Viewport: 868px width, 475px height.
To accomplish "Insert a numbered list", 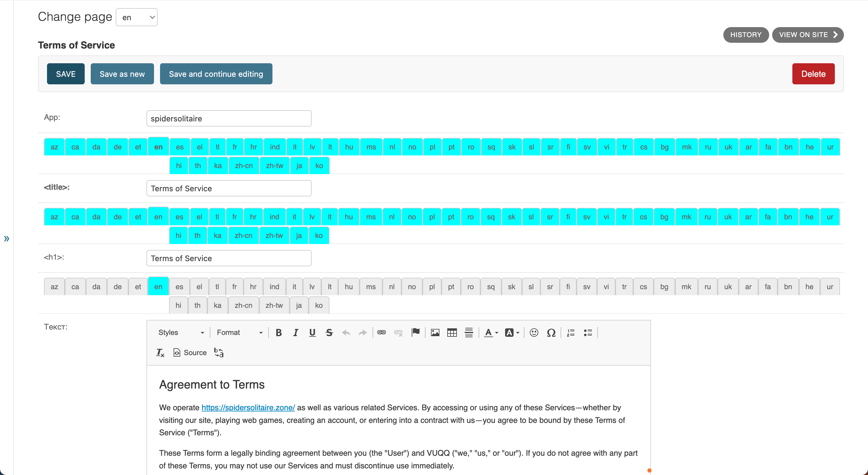I will 571,333.
